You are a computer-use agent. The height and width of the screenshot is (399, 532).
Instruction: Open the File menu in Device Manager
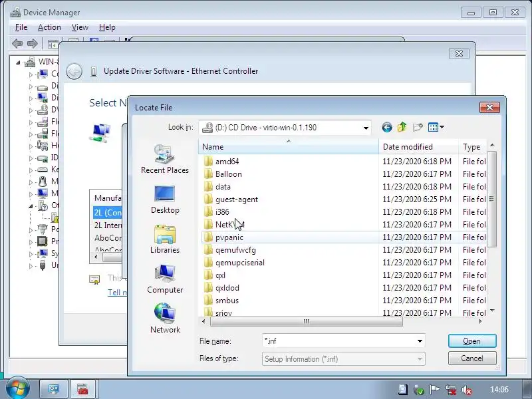pyautogui.click(x=21, y=27)
